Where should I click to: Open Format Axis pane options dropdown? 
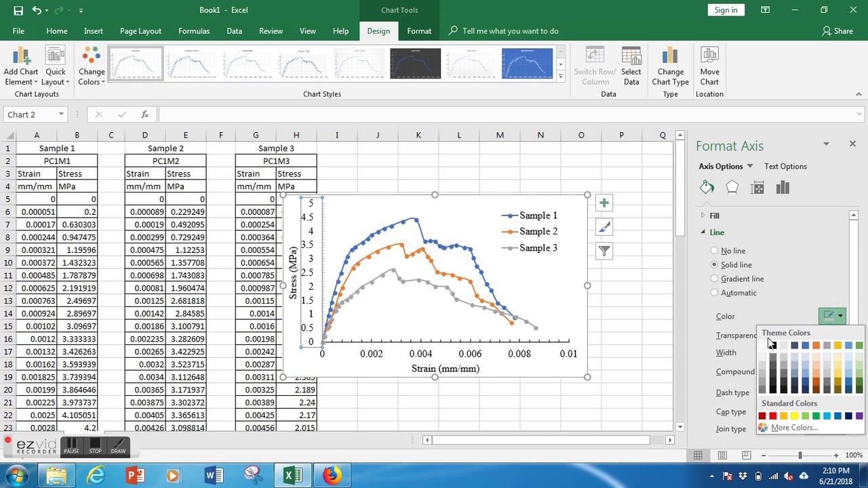826,144
